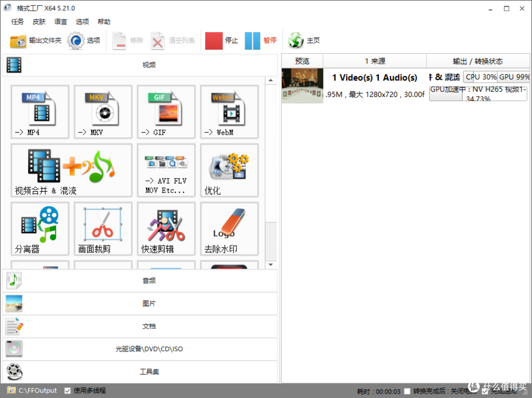Click the 预览 column header
Screen dimensions: 532x398
pos(302,61)
